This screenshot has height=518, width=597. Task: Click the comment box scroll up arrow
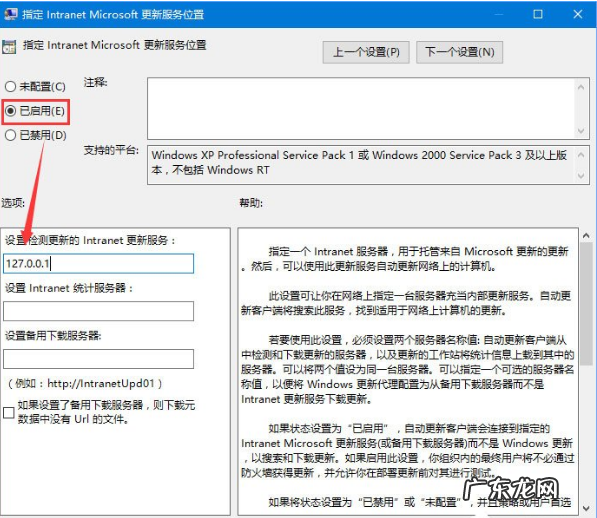tap(581, 87)
